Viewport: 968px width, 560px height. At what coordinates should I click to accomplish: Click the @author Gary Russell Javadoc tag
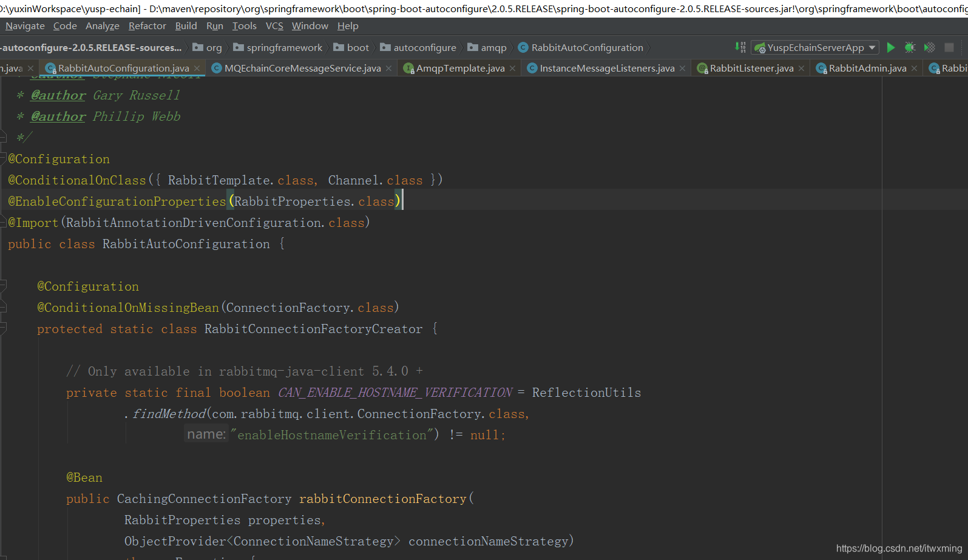click(105, 95)
